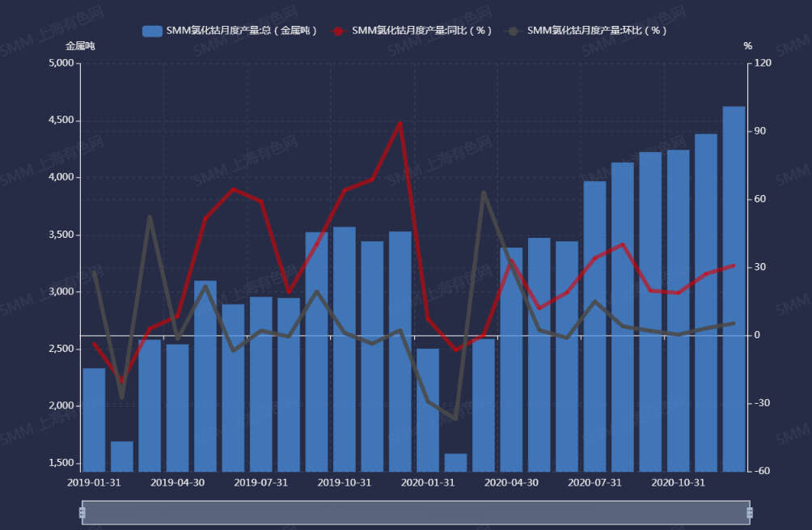This screenshot has height=530, width=812.
Task: Click the left axis value 4,000
Action: pyautogui.click(x=61, y=177)
